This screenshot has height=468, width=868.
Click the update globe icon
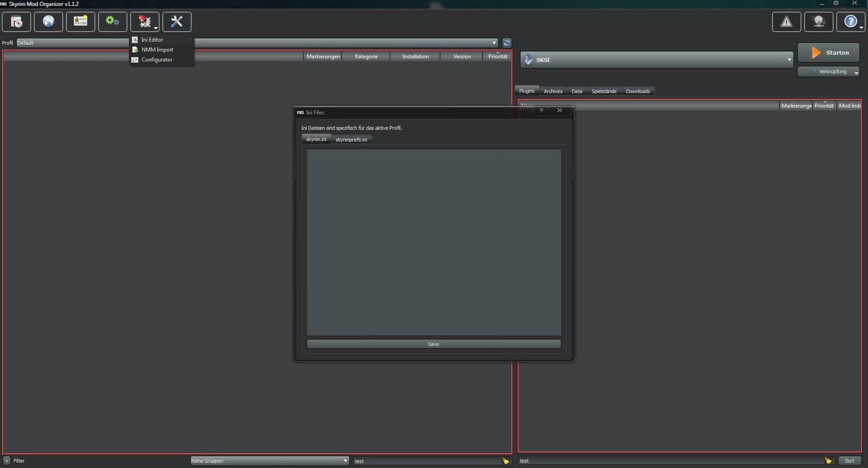(x=818, y=22)
